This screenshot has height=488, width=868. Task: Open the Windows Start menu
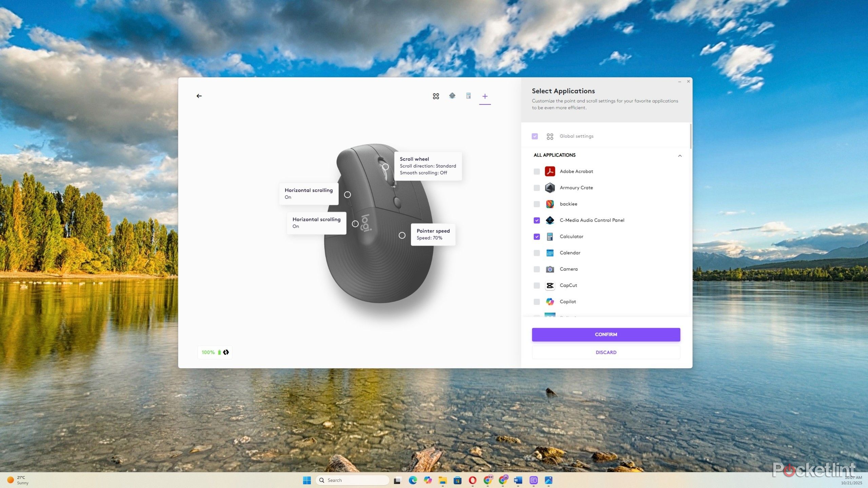tap(307, 480)
